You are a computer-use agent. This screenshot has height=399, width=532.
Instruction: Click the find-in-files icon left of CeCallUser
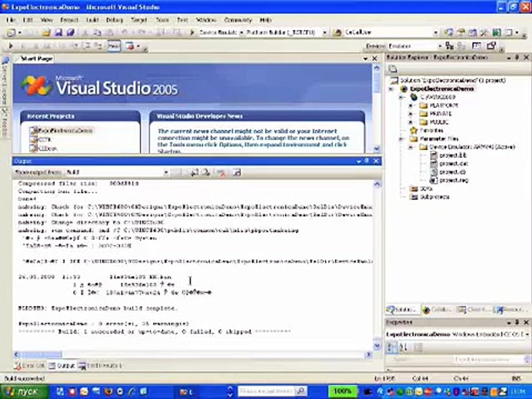click(x=337, y=33)
